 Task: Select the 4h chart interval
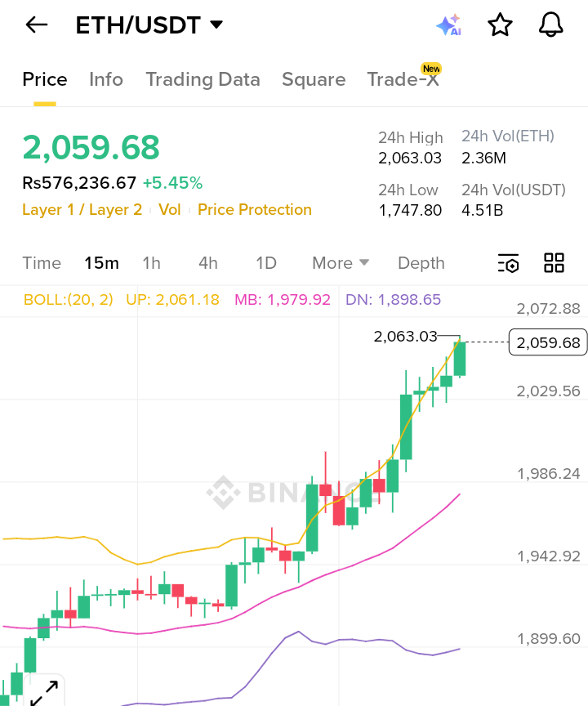click(208, 263)
